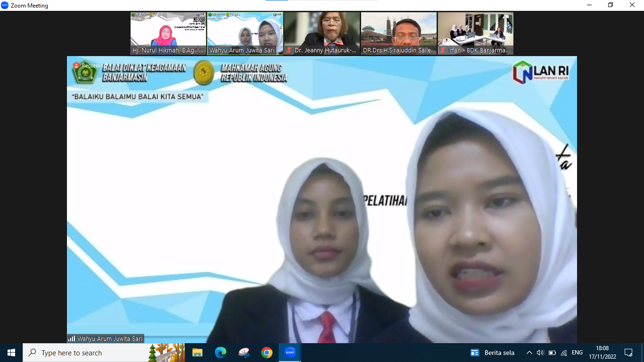Open File Explorer from the taskbar
Image resolution: width=644 pixels, height=362 pixels.
[197, 353]
